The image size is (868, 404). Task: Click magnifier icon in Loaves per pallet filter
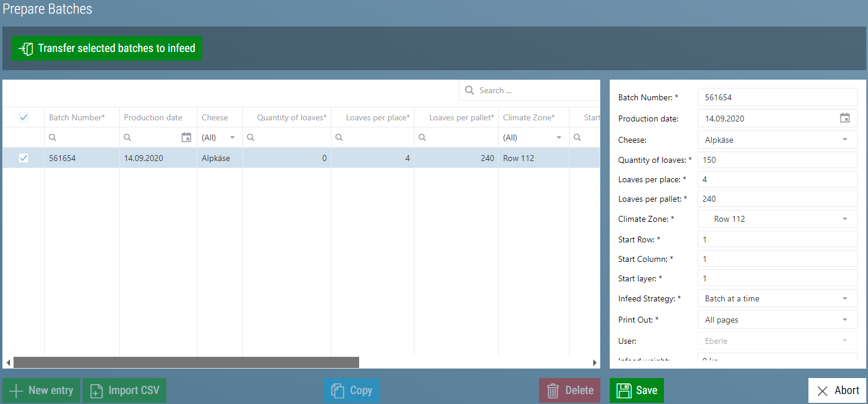coord(422,137)
